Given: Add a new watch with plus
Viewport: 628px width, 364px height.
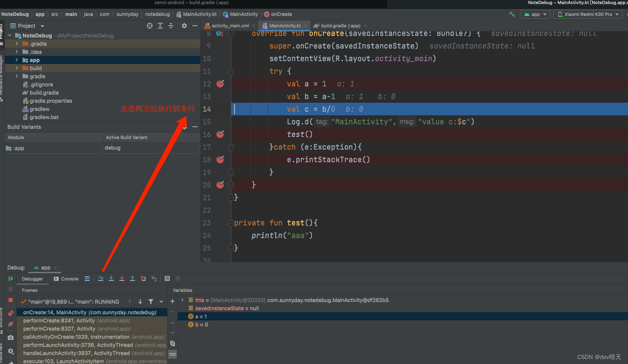Looking at the screenshot, I should 172,301.
